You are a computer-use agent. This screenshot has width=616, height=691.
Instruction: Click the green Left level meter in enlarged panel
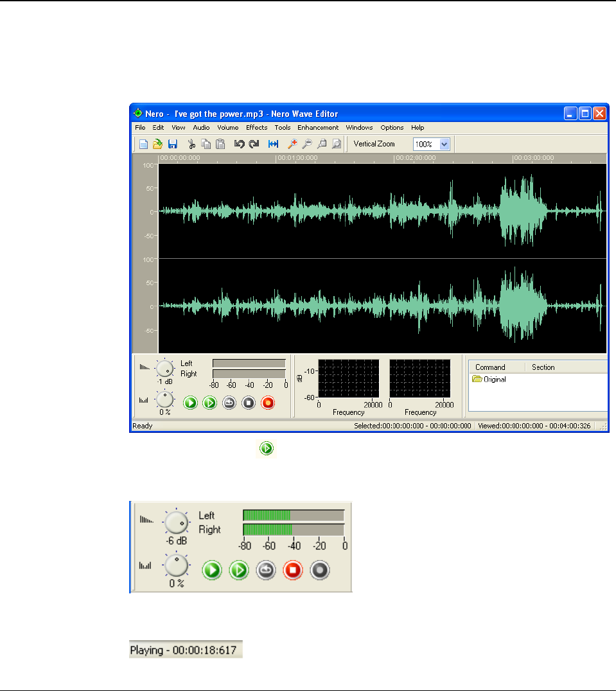294,515
